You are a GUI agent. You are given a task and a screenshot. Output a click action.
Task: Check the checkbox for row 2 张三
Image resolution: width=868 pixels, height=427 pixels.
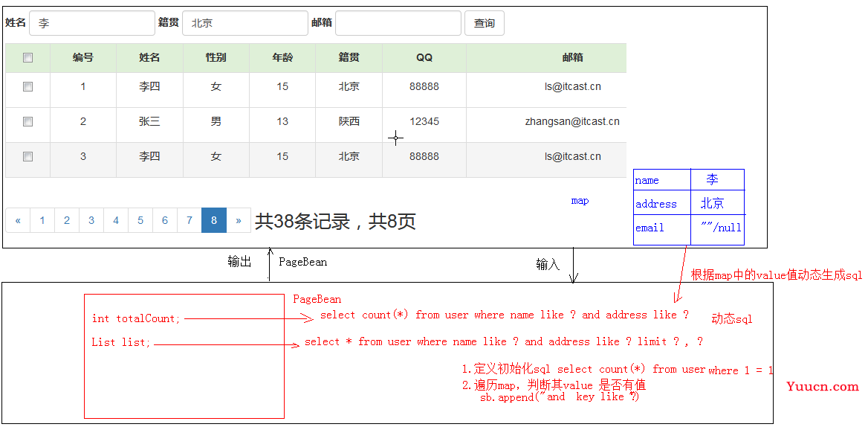tap(28, 122)
